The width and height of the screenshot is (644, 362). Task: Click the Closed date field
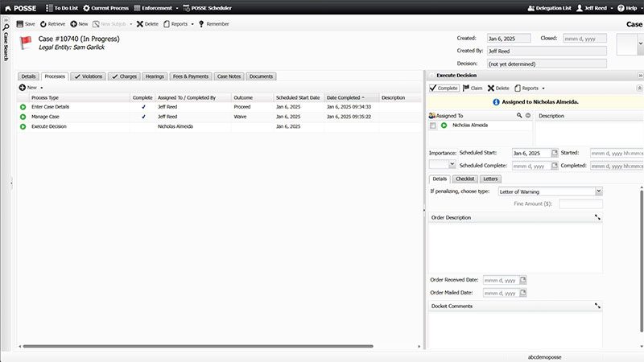coord(585,39)
